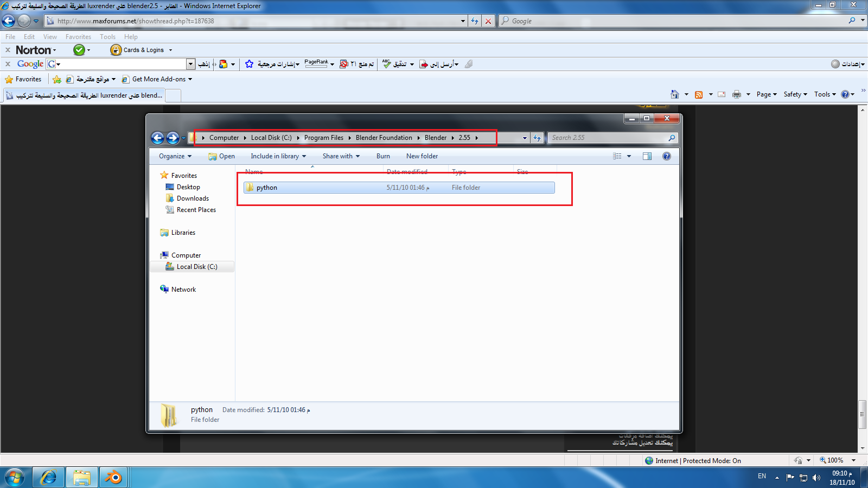868x488 pixels.
Task: Click the IE forward arrow button
Action: pyautogui.click(x=24, y=21)
